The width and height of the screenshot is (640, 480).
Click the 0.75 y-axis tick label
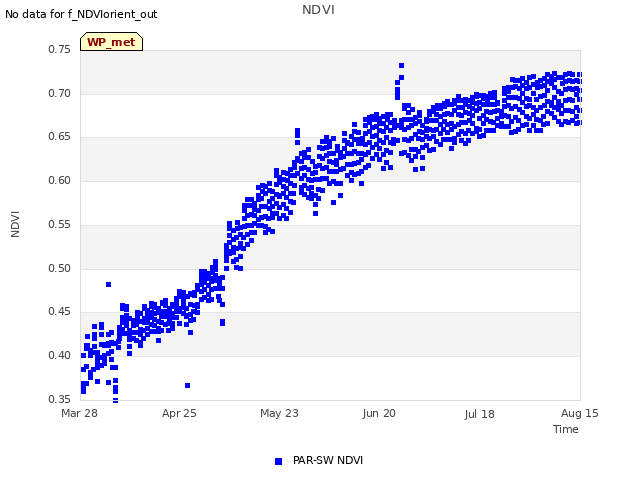click(x=60, y=49)
